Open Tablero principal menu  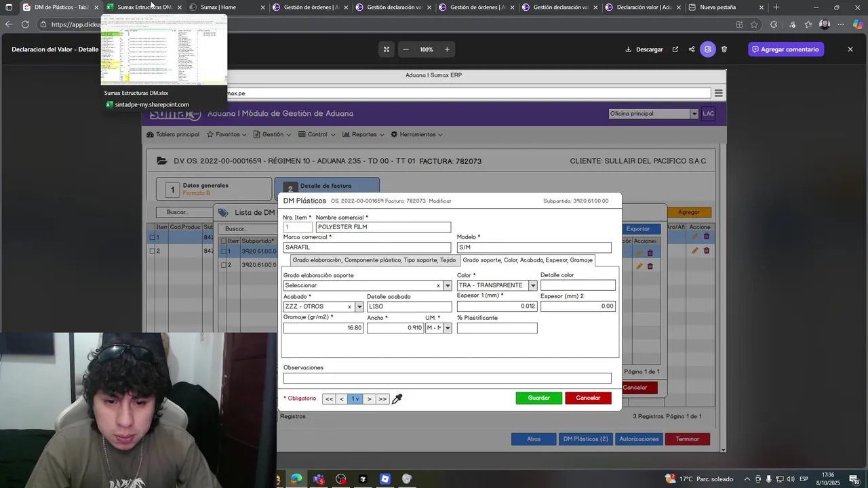click(173, 134)
